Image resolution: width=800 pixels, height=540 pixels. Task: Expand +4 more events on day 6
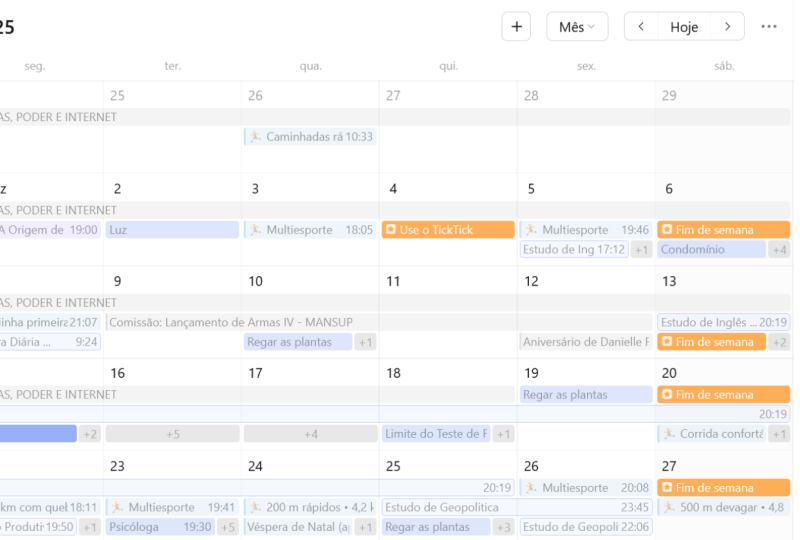[x=779, y=250]
